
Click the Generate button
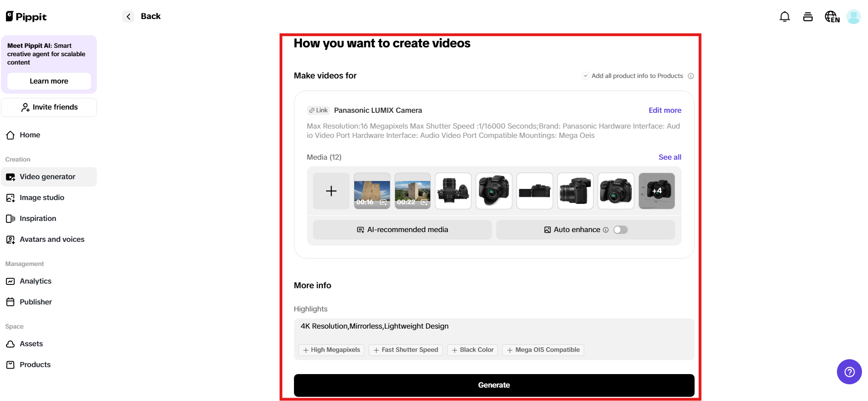[x=494, y=385]
